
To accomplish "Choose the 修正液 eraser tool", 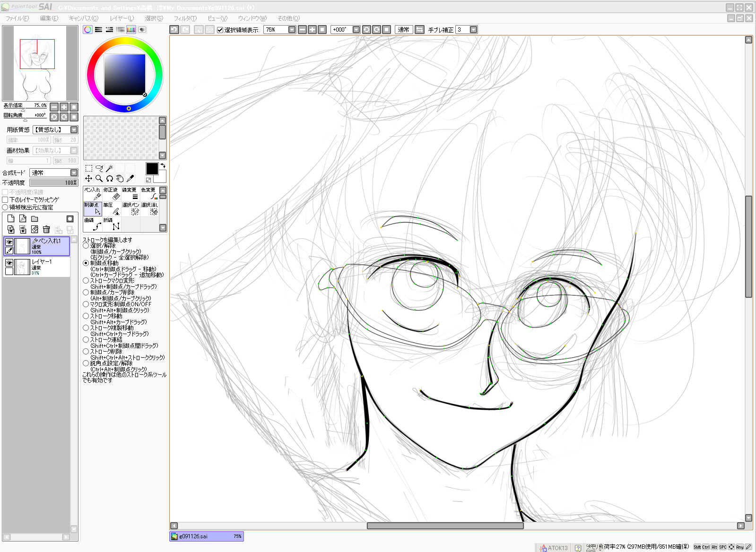I will 112,194.
